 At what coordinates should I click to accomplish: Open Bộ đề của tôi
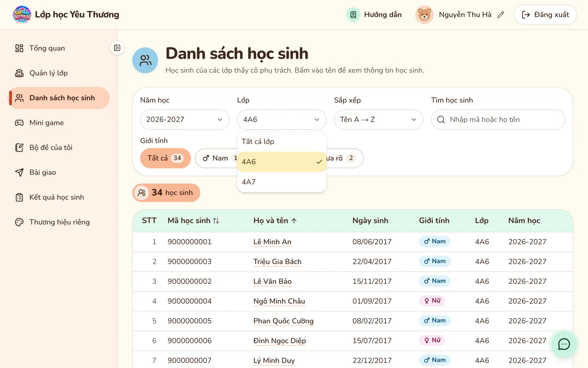(x=59, y=148)
